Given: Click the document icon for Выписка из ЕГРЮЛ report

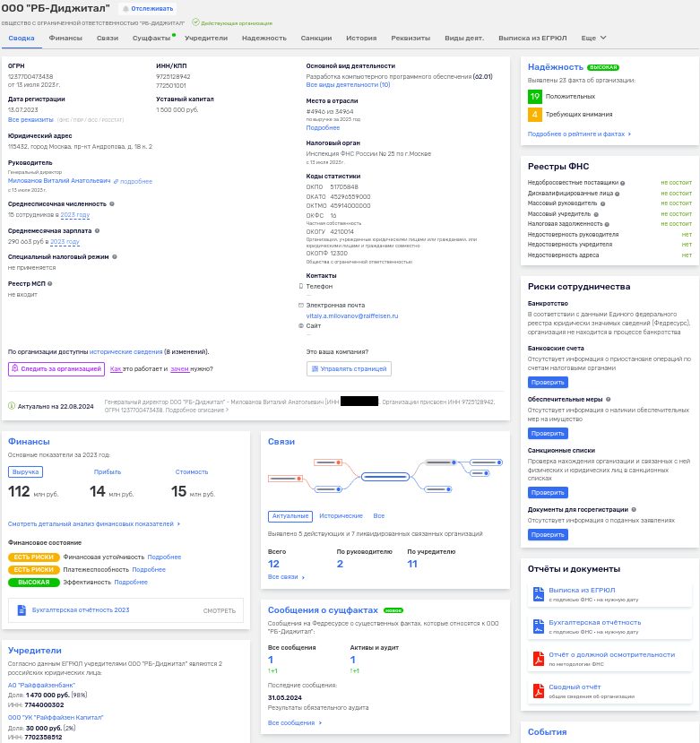Looking at the screenshot, I should [538, 594].
